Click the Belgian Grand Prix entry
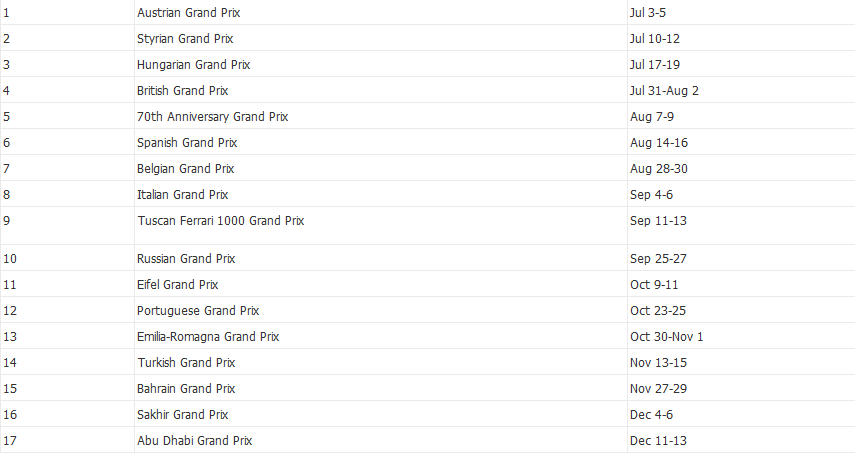 click(186, 169)
